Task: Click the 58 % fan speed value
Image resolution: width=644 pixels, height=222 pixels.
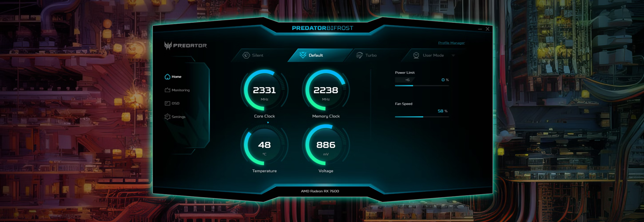Action: (x=443, y=111)
